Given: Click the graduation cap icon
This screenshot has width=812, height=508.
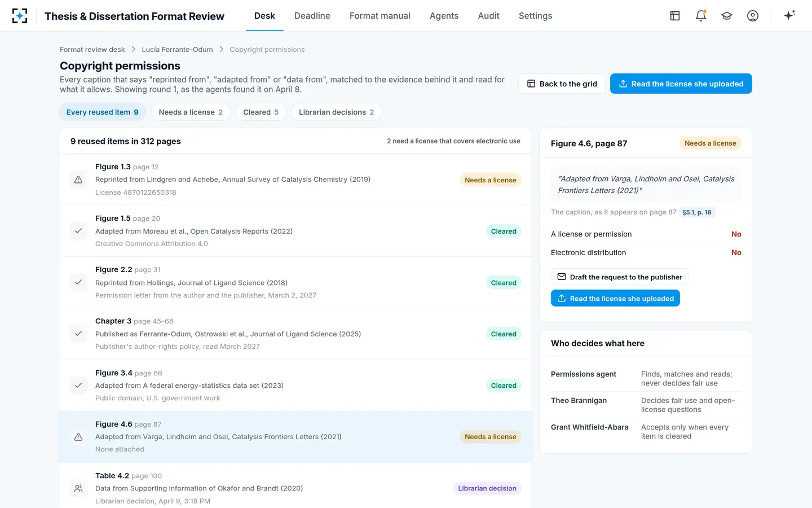Looking at the screenshot, I should click(727, 16).
